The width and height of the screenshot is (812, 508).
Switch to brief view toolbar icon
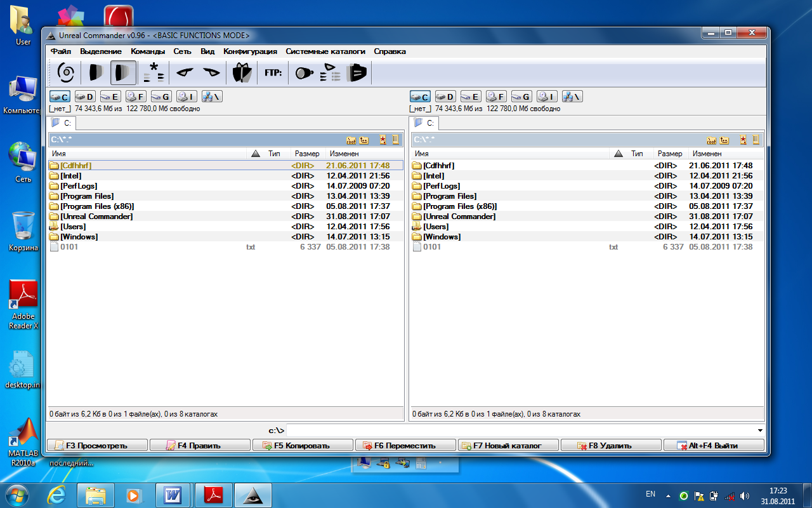coord(96,73)
